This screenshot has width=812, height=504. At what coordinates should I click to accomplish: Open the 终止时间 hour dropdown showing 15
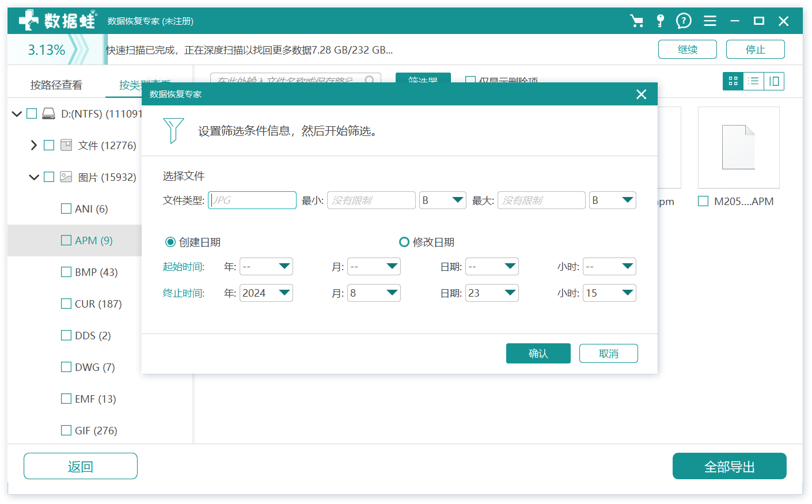coord(609,293)
